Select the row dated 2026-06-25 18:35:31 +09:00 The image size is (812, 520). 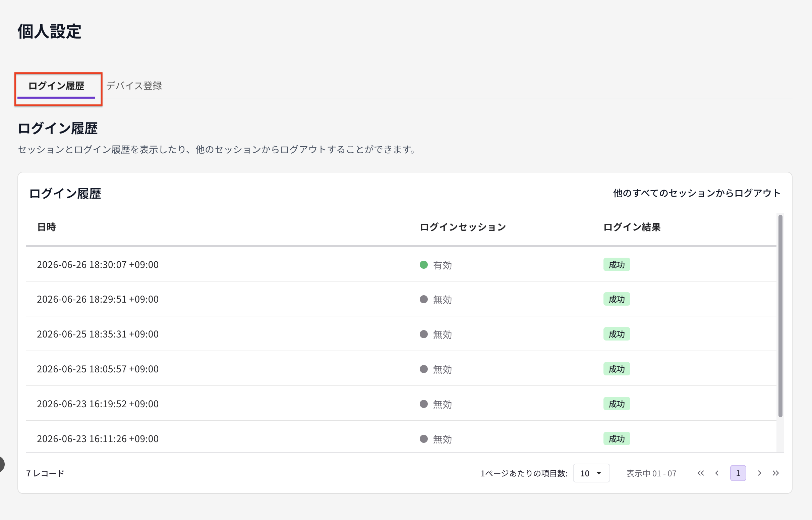pos(401,334)
